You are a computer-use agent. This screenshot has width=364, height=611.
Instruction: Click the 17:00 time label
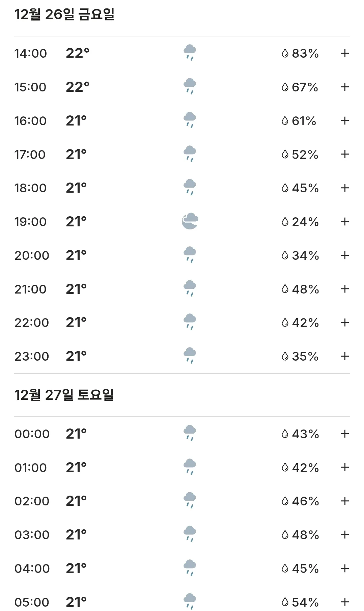click(30, 155)
